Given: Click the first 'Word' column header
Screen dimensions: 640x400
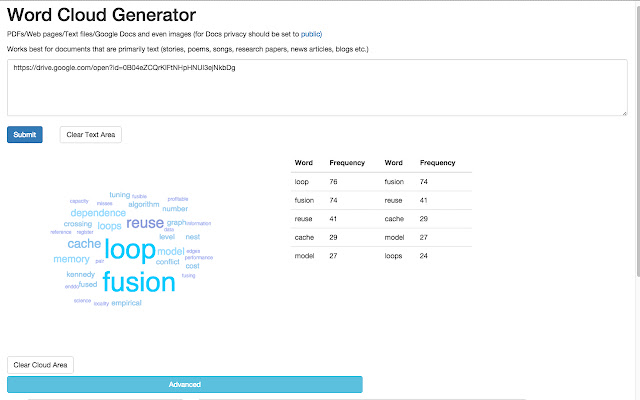Looking at the screenshot, I should [303, 162].
